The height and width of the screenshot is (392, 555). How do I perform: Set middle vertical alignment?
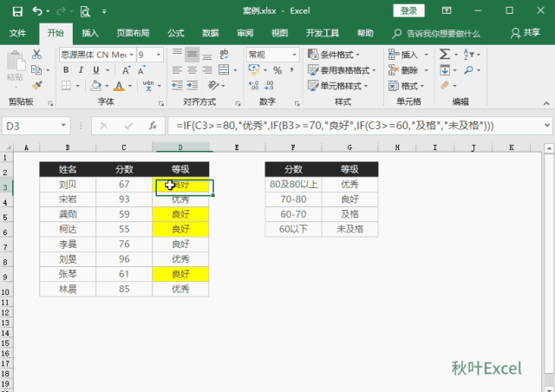(x=193, y=54)
